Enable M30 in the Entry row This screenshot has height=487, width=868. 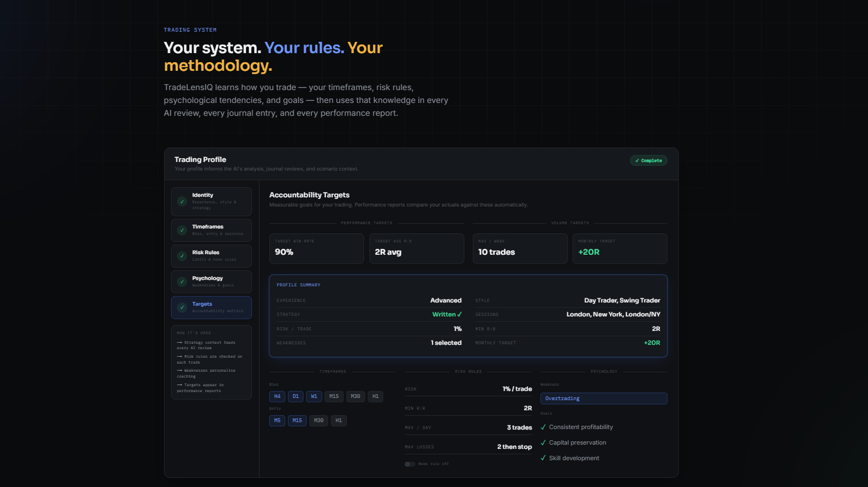[318, 420]
